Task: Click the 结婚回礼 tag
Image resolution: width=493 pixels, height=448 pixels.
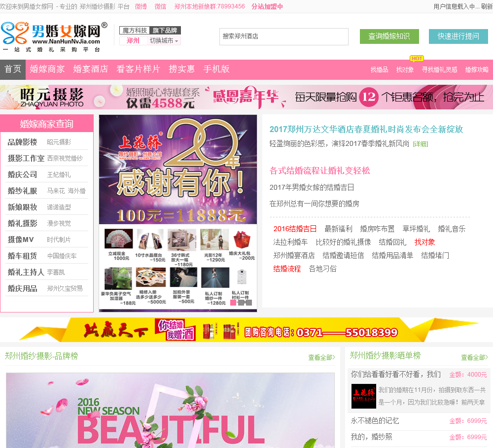Action: coord(392,242)
